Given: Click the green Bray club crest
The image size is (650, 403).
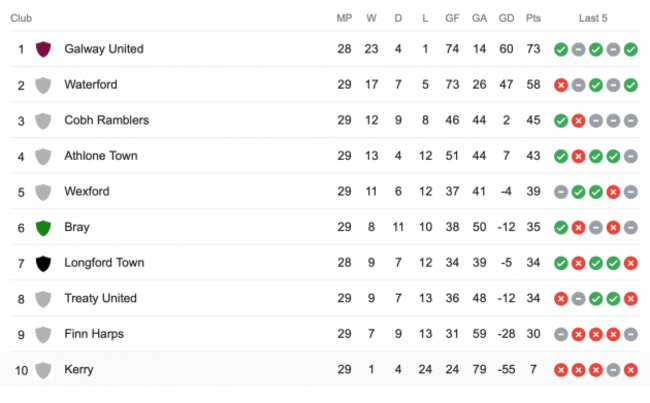Looking at the screenshot, I should click(43, 227).
